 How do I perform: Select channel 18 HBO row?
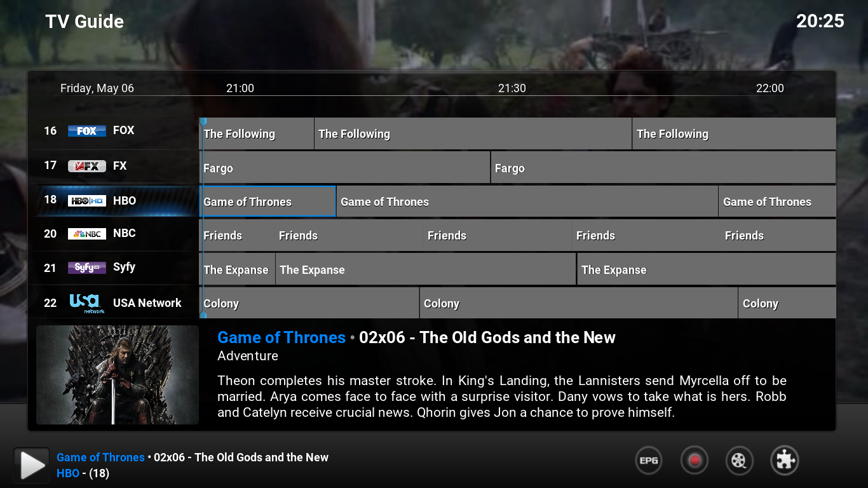[x=114, y=200]
